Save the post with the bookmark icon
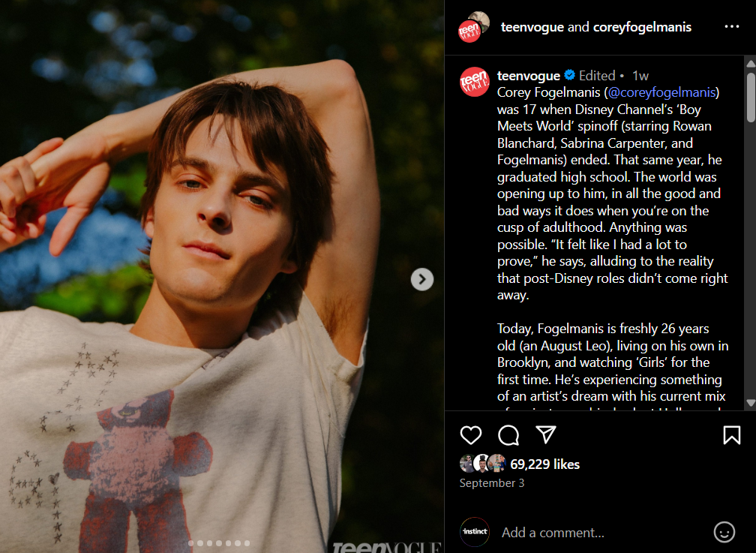This screenshot has height=553, width=756. 732,435
